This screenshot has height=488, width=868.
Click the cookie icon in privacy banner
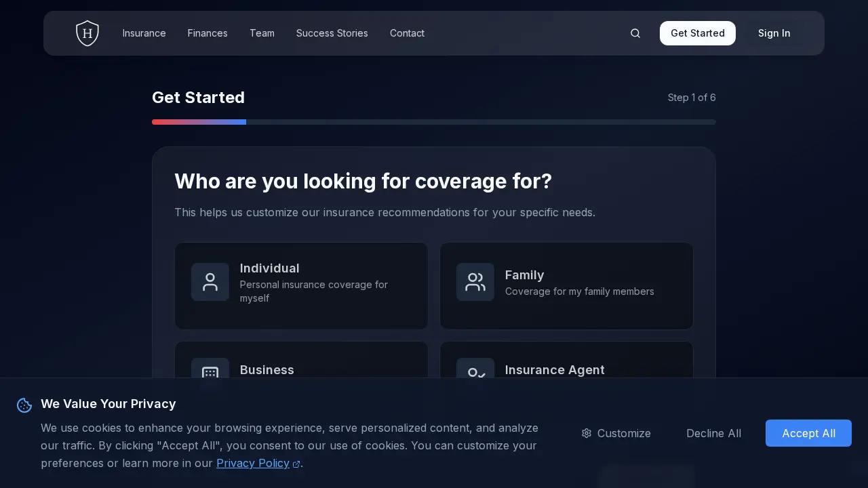pyautogui.click(x=24, y=405)
